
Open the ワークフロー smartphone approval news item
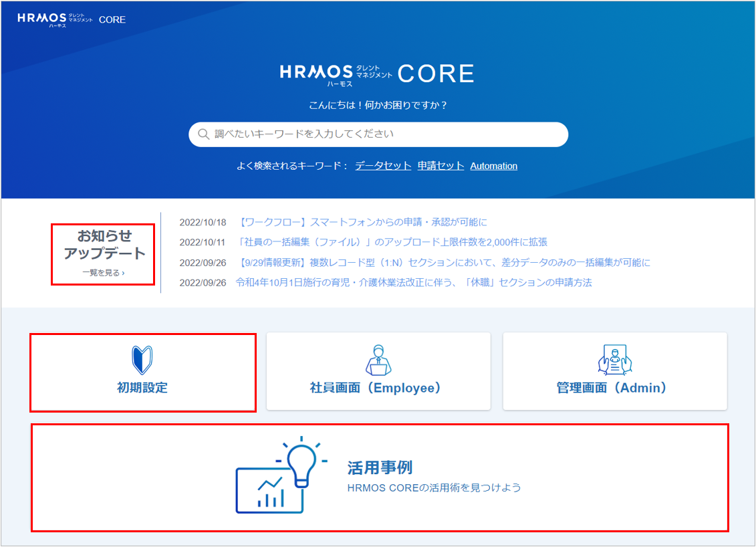[362, 222]
